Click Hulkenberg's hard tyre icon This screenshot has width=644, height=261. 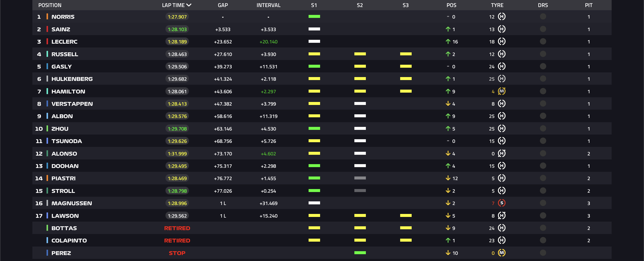click(502, 79)
